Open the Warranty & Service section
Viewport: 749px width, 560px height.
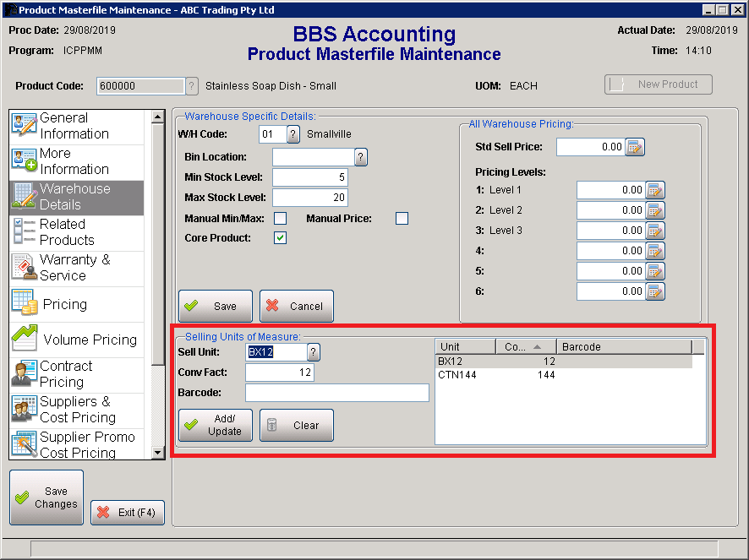click(76, 267)
